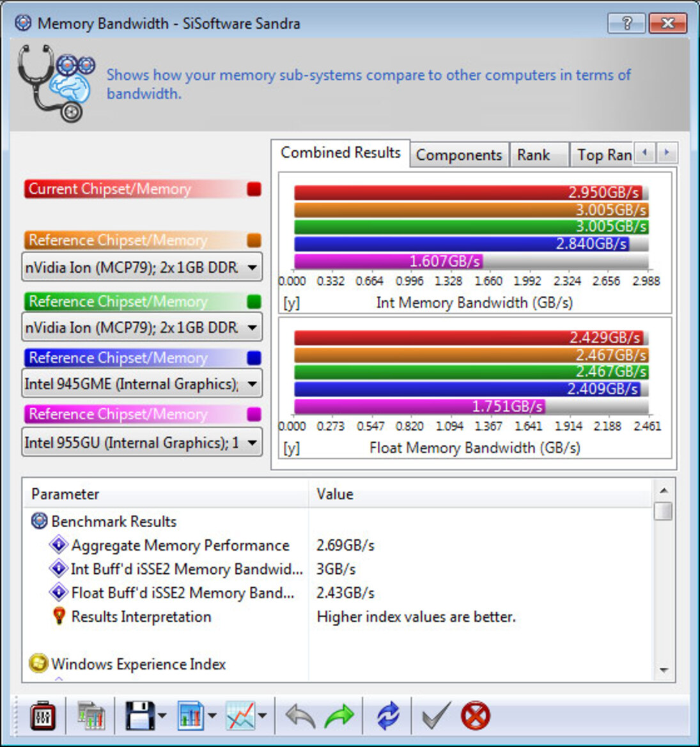
Task: Click the gold Windows Experience Index icon
Action: coord(38,663)
